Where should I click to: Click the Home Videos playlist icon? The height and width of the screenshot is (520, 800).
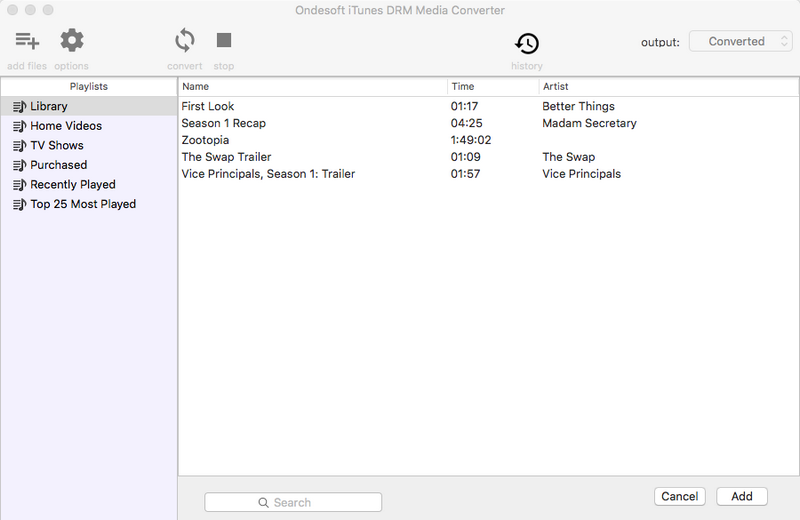[19, 126]
